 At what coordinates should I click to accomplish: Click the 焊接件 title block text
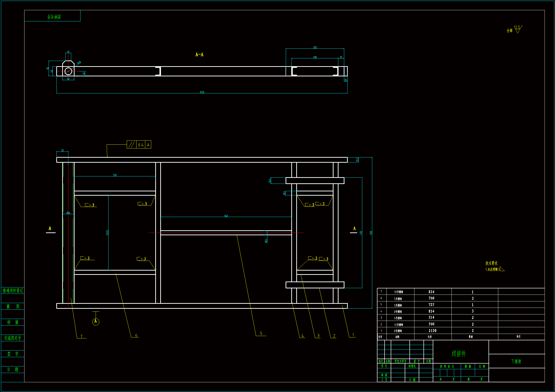point(459,354)
